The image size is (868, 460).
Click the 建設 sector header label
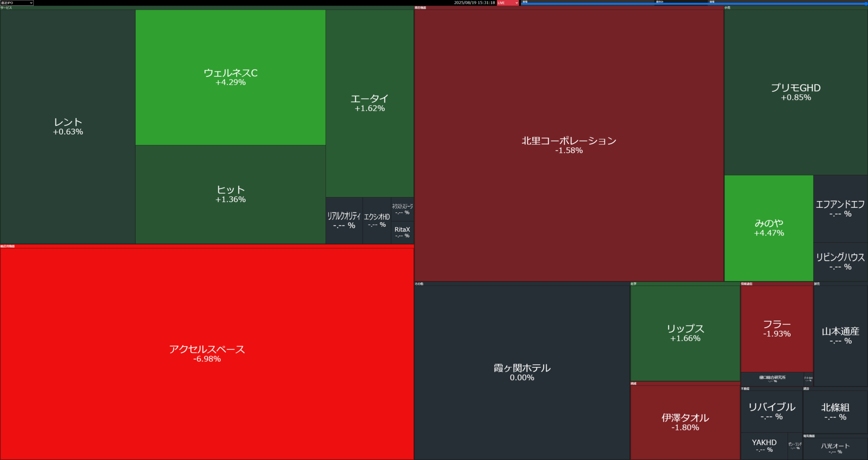(x=807, y=389)
